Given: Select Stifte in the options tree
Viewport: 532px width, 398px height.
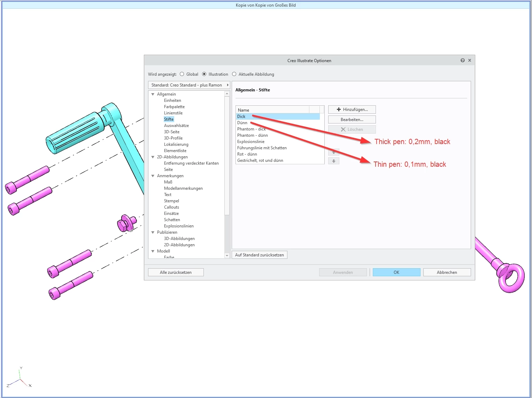Looking at the screenshot, I should pyautogui.click(x=169, y=119).
